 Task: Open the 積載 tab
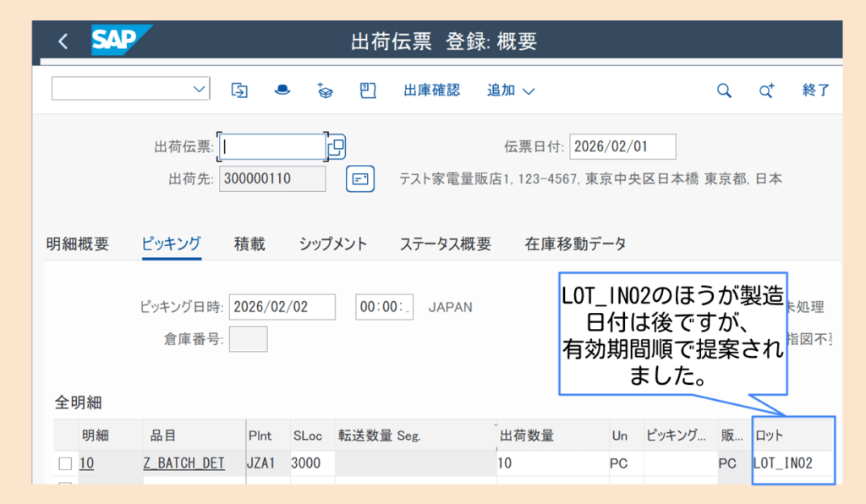249,244
